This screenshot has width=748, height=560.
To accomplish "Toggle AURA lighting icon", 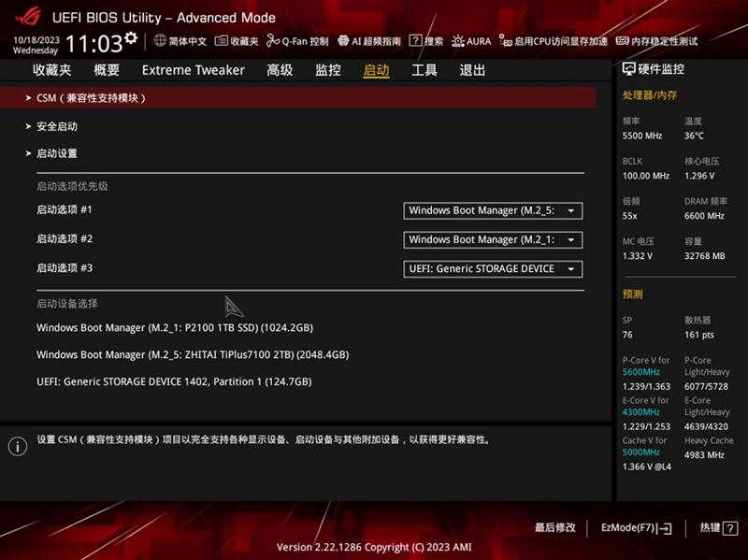I will [458, 41].
